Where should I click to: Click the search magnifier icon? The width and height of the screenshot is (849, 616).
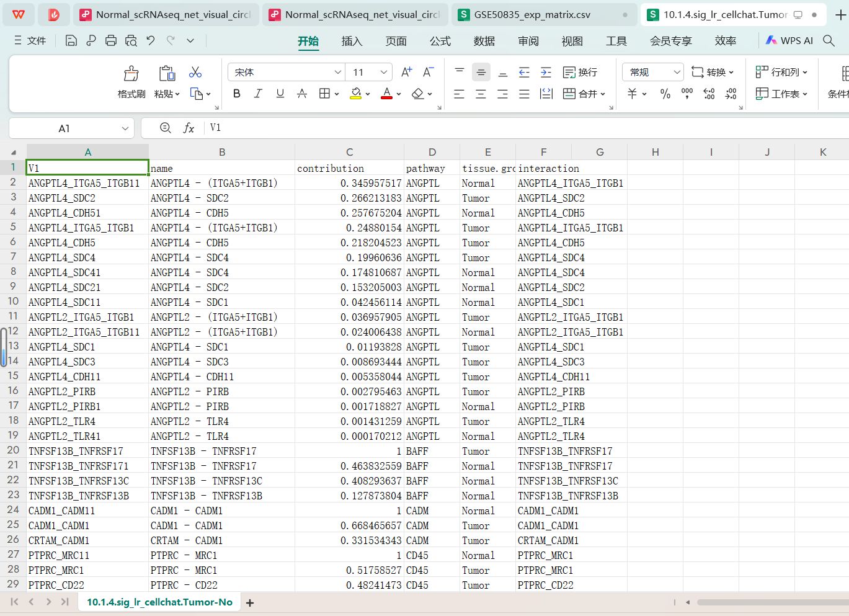click(x=829, y=40)
